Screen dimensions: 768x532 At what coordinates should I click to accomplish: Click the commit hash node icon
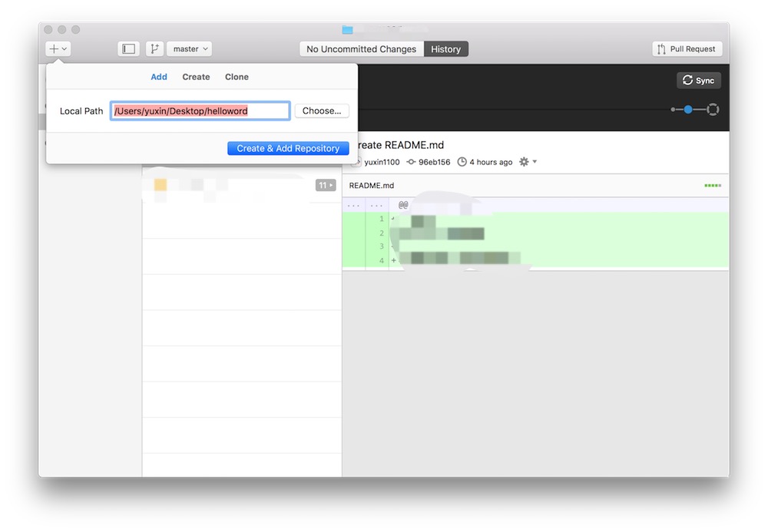411,161
